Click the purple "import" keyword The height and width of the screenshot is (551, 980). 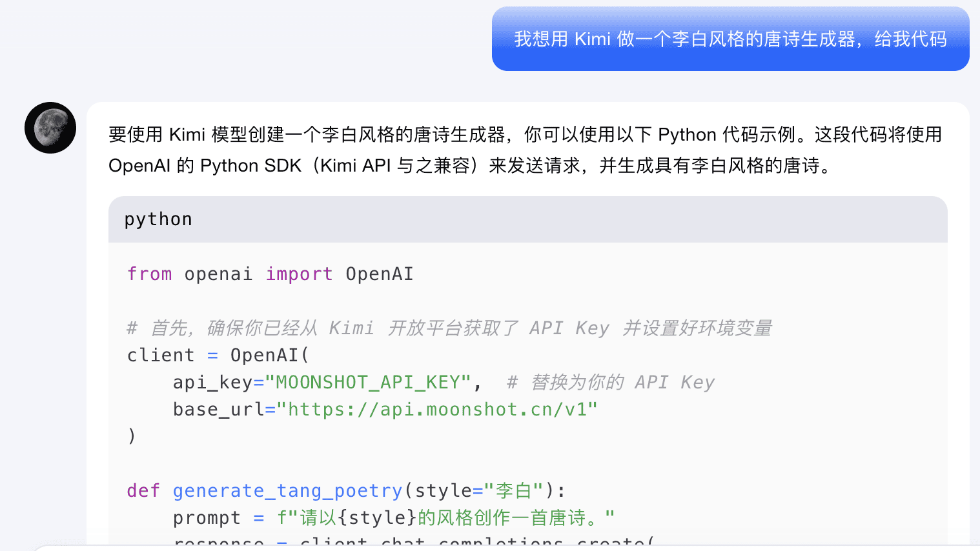[x=299, y=274]
